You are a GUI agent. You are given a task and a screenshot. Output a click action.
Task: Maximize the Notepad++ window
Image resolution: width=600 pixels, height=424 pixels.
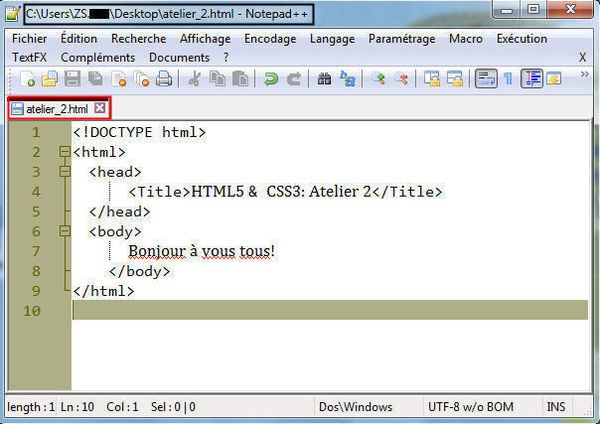pyautogui.click(x=533, y=10)
